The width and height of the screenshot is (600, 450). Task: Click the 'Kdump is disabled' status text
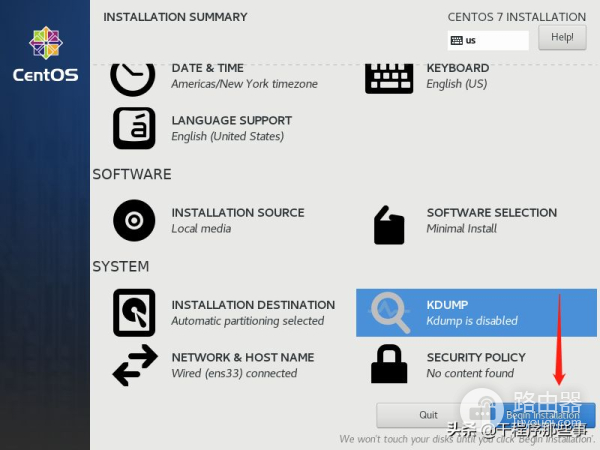click(x=472, y=321)
